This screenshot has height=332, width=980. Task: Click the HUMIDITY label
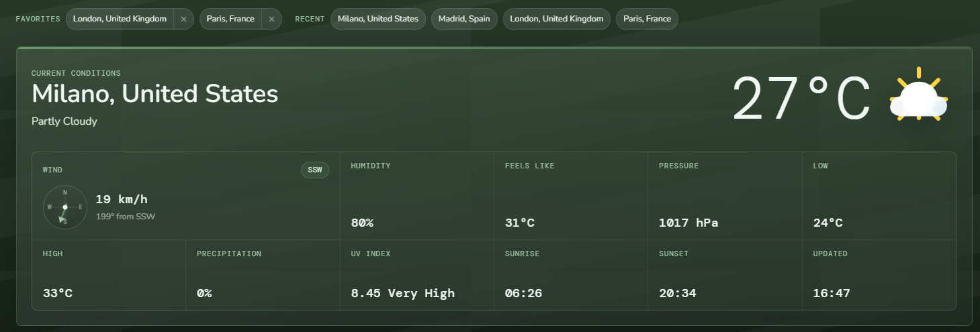pyautogui.click(x=371, y=166)
